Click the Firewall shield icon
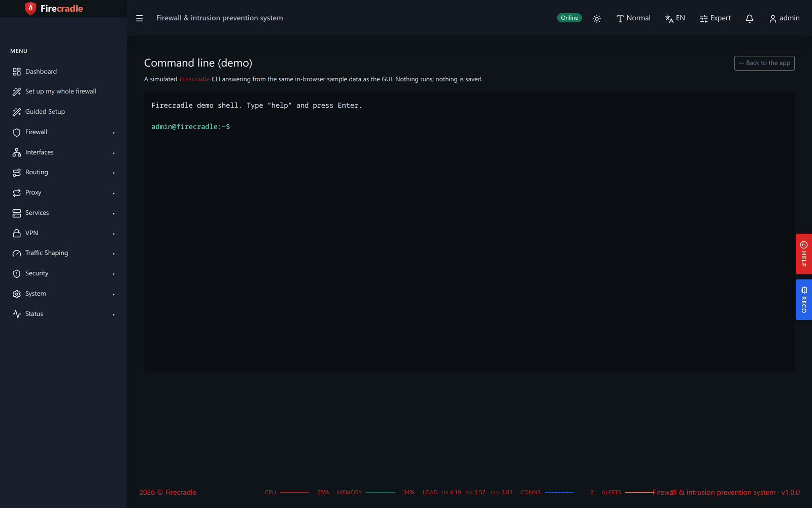Screen dimensions: 812x508 (x=17, y=132)
